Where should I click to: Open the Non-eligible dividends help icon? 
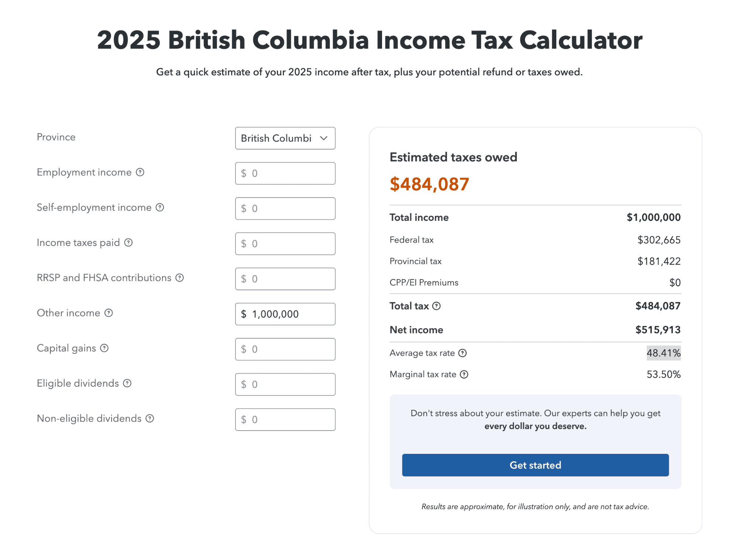point(150,418)
